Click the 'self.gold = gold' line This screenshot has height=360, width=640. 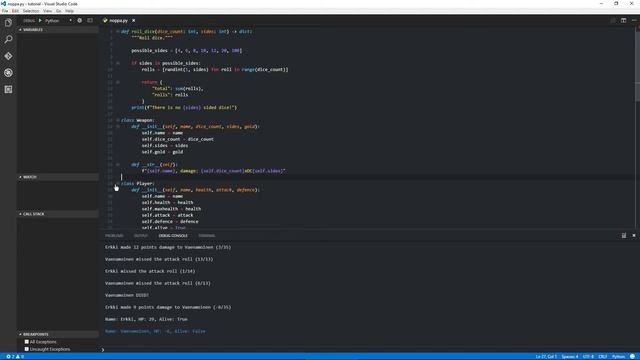pos(162,152)
